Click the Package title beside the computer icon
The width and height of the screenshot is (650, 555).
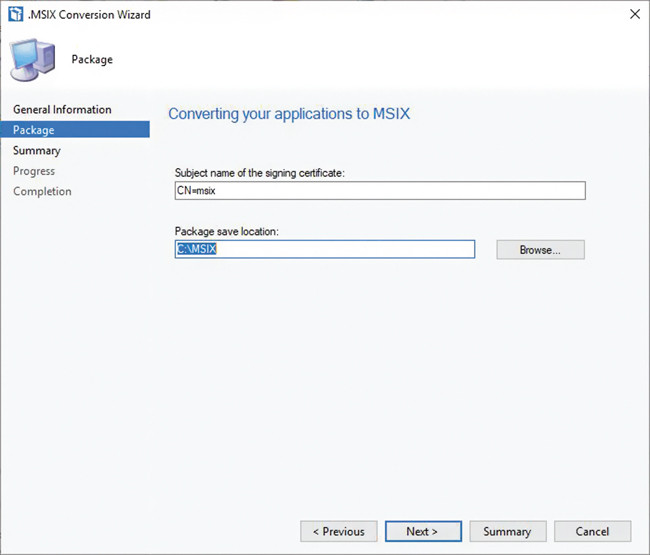(x=92, y=60)
